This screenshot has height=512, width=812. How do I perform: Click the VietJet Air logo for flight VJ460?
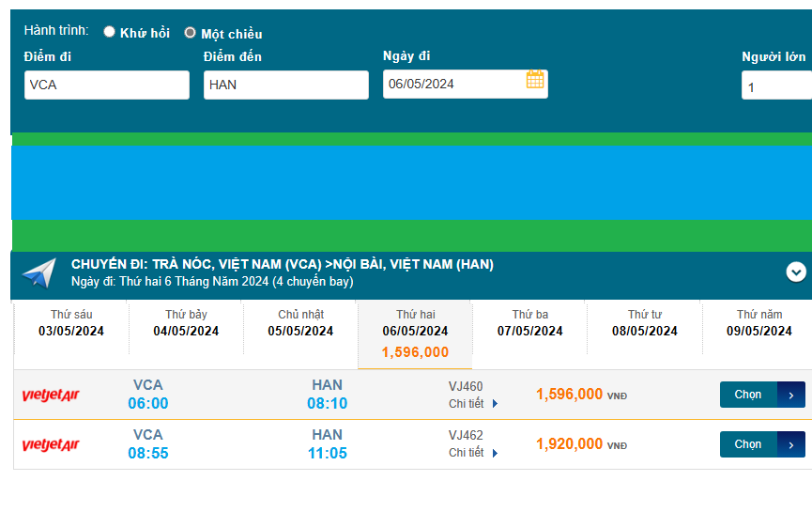(x=51, y=396)
